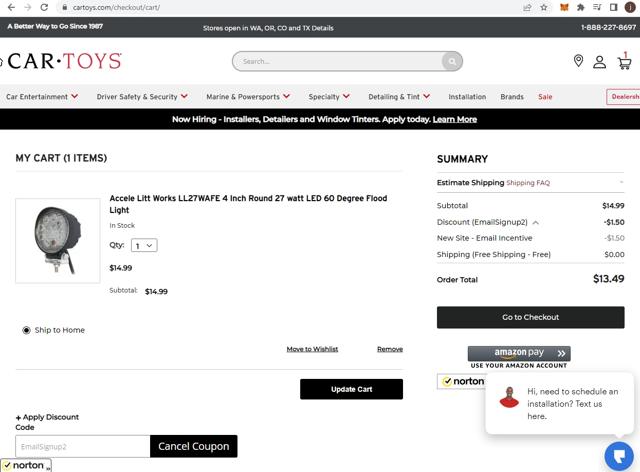Click the browser address bar URL

coord(116,7)
